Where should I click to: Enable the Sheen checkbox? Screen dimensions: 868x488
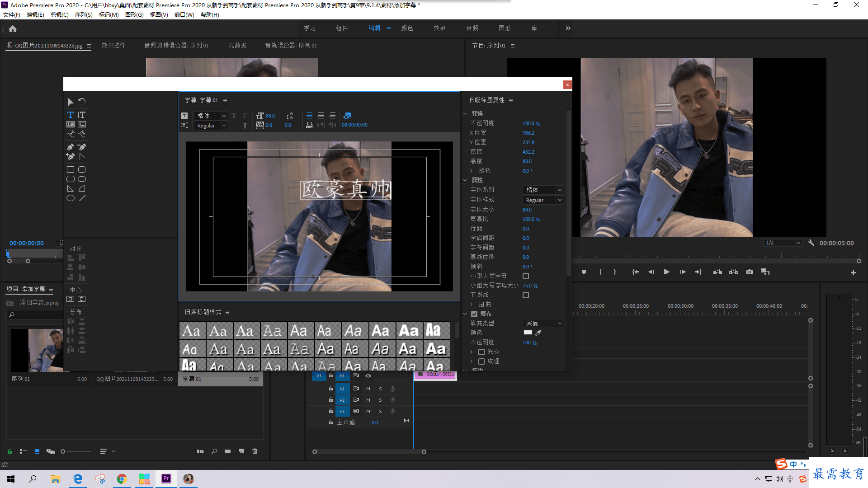point(481,352)
